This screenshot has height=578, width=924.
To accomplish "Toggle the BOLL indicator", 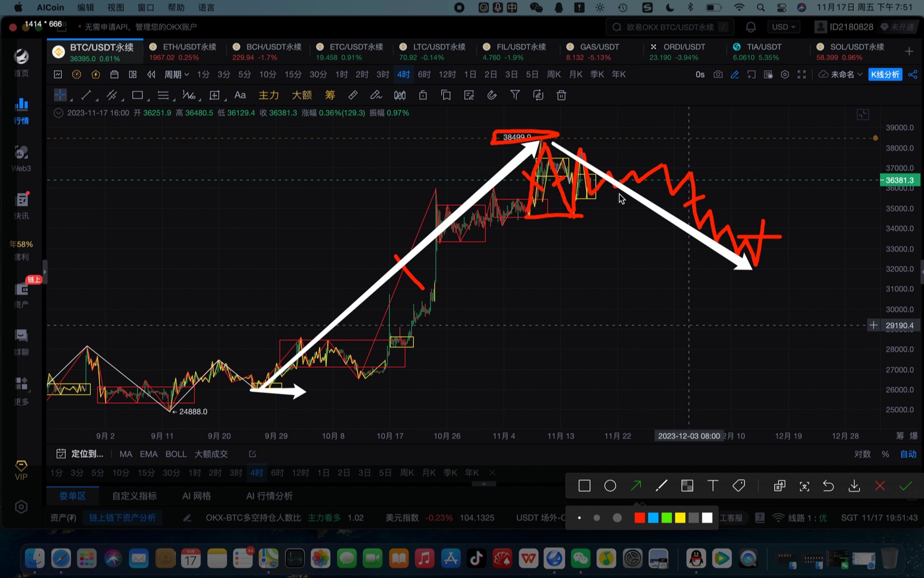I will [176, 454].
